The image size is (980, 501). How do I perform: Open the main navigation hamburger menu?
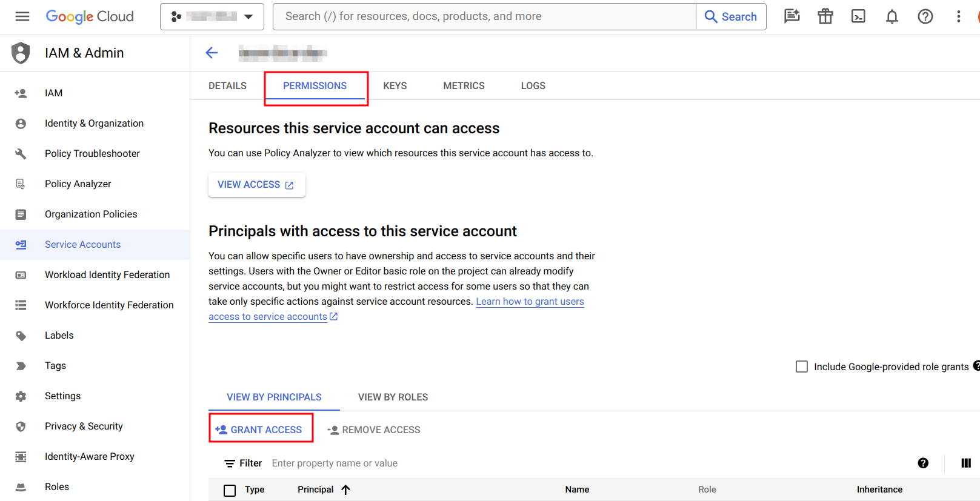22,16
